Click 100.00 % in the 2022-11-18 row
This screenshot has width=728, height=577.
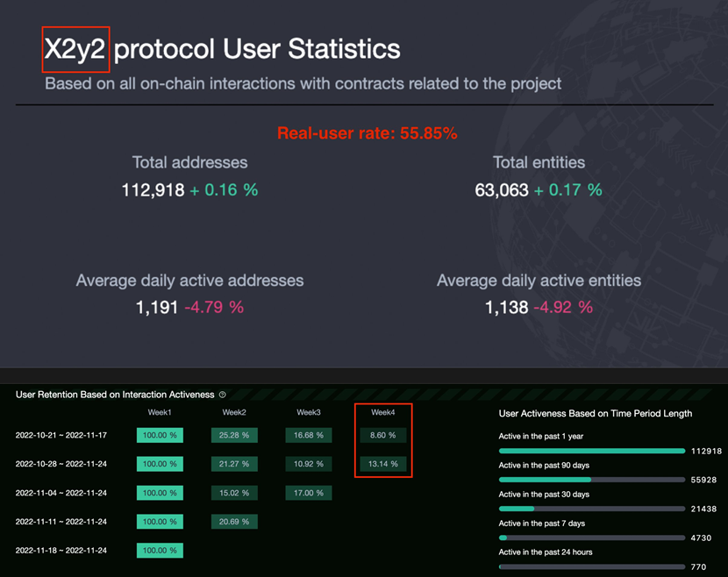tap(160, 551)
